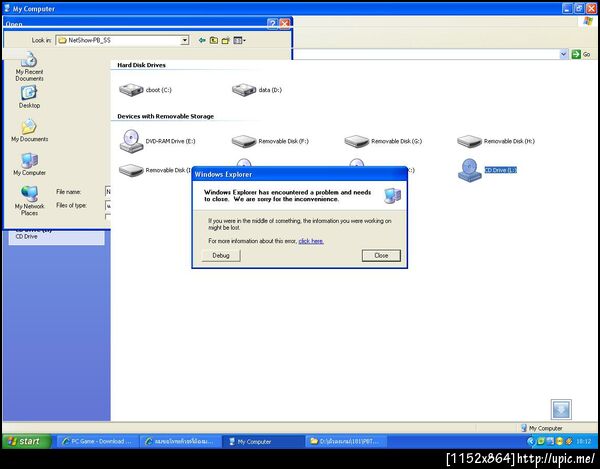Click the 'Hard Disk Drives' group header
Screen dimensions: 600x469
141,65
